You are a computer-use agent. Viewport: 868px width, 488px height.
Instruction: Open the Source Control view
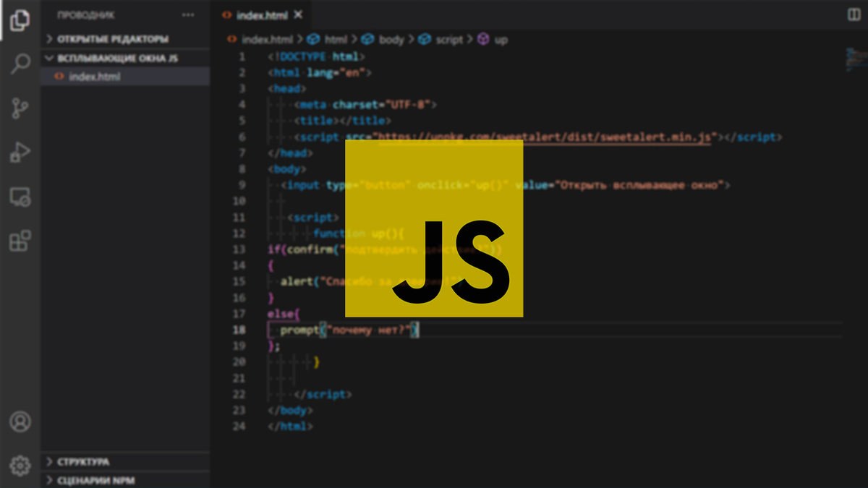tap(20, 108)
